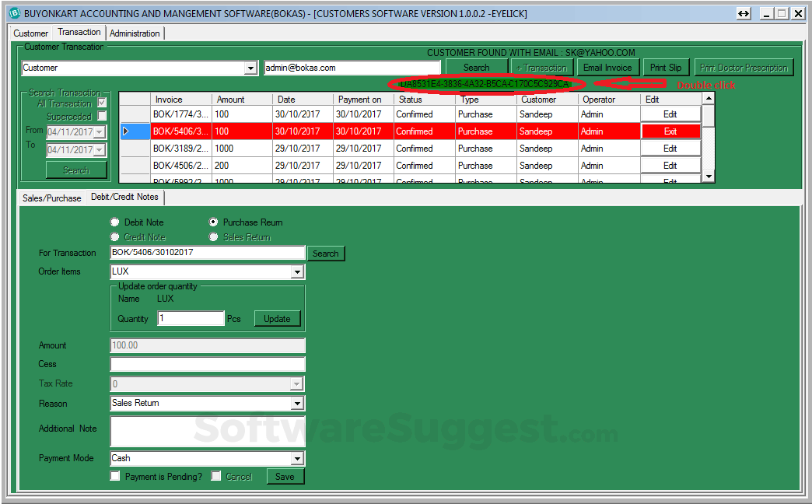Viewport: 812px width, 504px height.
Task: Click the row selector arrow beside BOK/5406
Action: click(126, 131)
